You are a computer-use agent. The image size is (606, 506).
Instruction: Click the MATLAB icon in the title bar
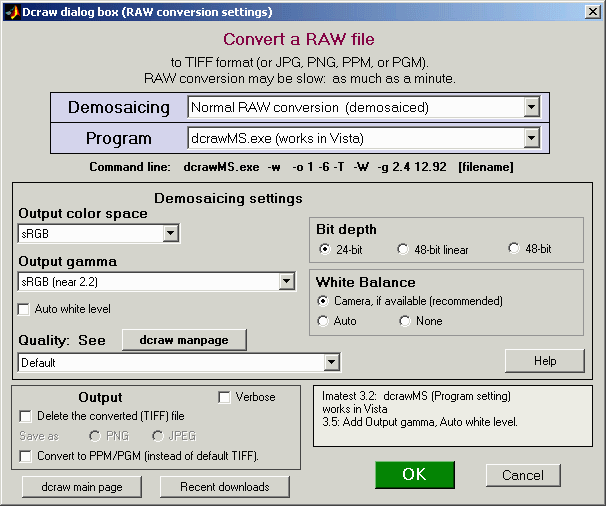tap(12, 12)
